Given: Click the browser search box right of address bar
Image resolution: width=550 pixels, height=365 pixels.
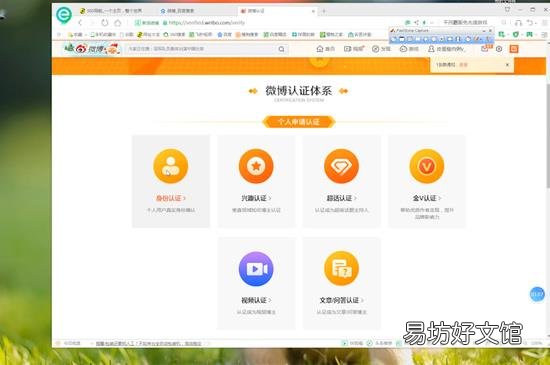Looking at the screenshot, I should 465,22.
